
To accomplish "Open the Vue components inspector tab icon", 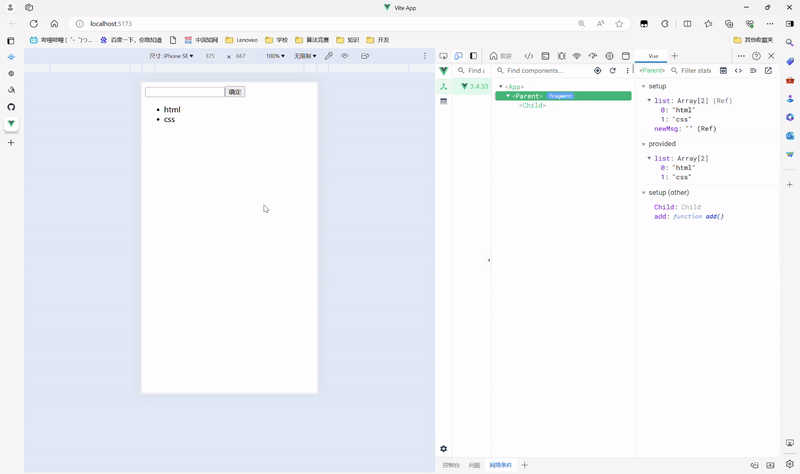I will 443,87.
